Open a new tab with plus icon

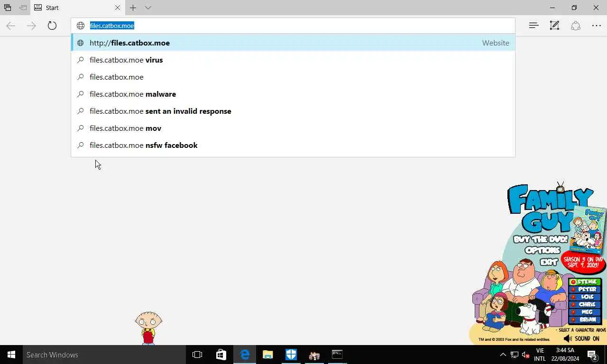[x=133, y=8]
